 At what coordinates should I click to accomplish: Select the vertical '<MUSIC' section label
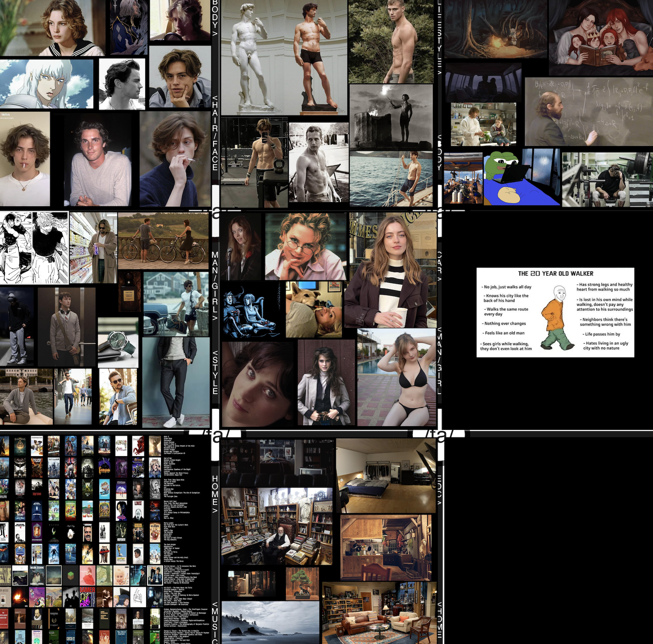point(215,622)
